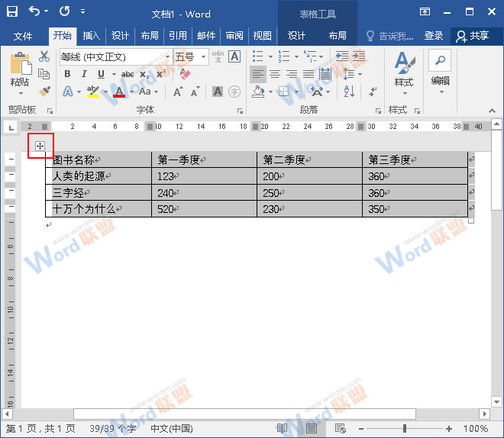Click the 100% zoom level
504x438 pixels.
476,428
